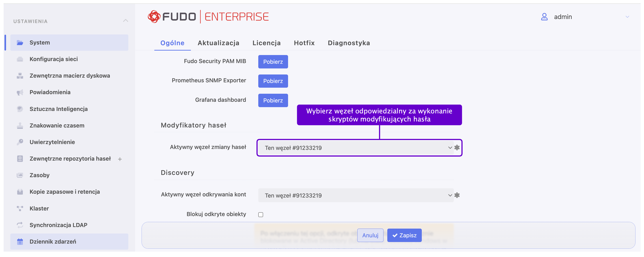Click the Zasoby image icon

tap(20, 175)
